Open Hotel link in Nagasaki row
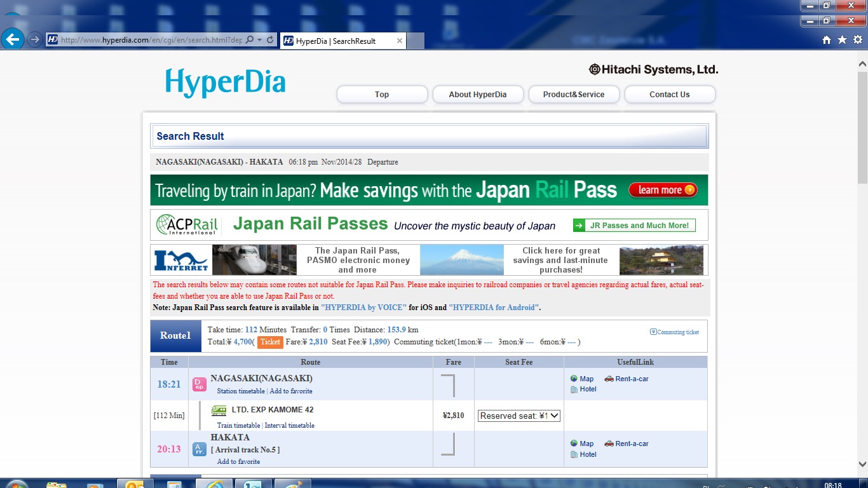Viewport: 868px width, 488px height. point(588,389)
